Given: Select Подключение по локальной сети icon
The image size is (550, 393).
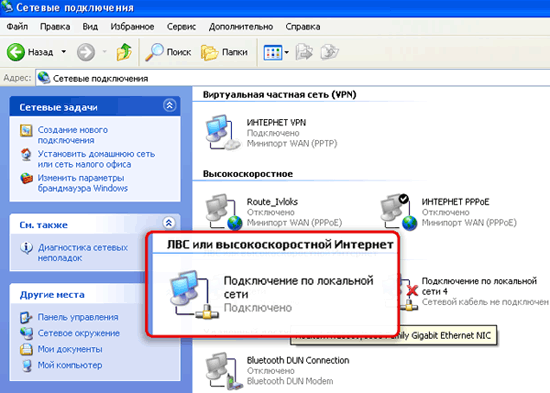Looking at the screenshot, I should click(x=193, y=294).
